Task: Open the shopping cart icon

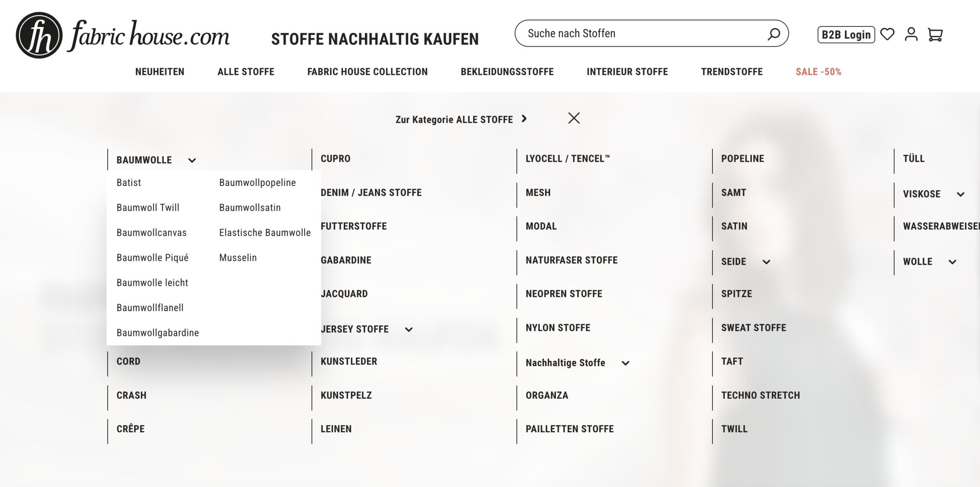Action: [935, 34]
